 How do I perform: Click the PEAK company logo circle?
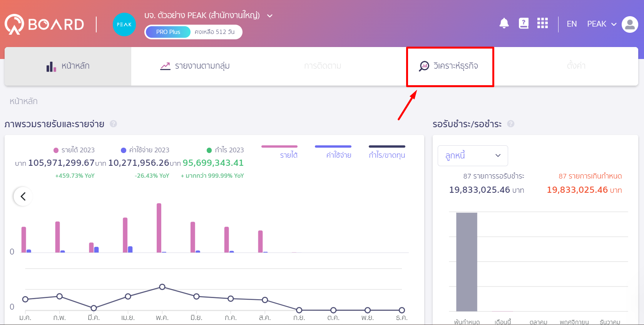tap(124, 24)
